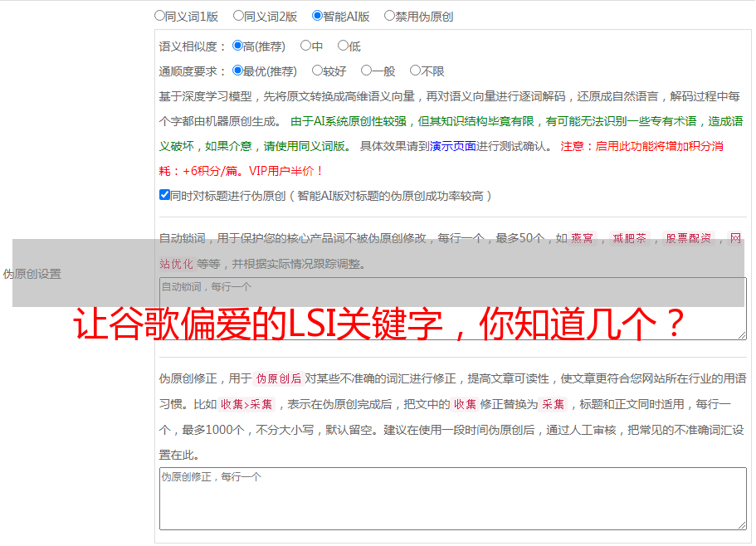Select the 同义词2版 radio option
The width and height of the screenshot is (756, 546).
238,16
